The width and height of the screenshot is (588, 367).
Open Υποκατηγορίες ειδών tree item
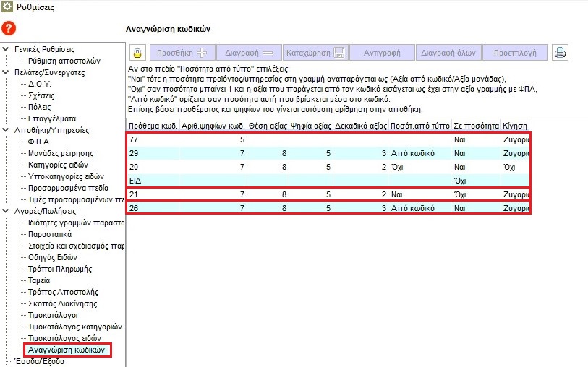pyautogui.click(x=66, y=176)
